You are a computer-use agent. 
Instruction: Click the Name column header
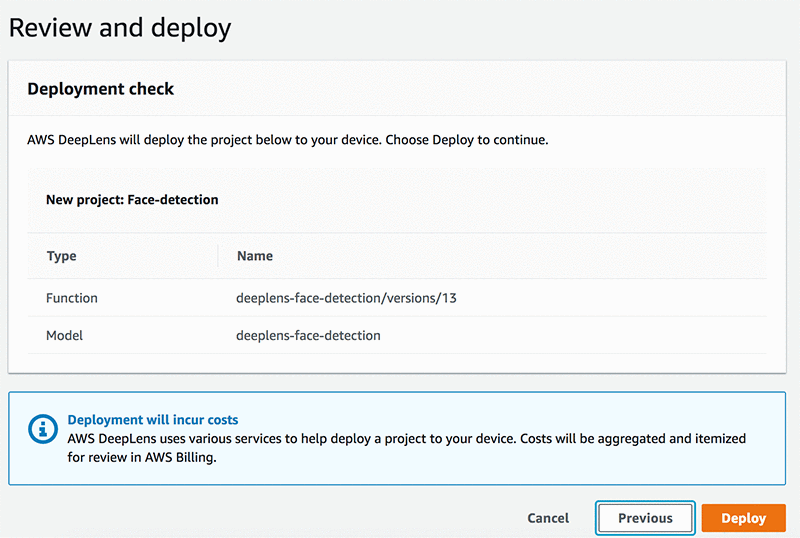255,256
